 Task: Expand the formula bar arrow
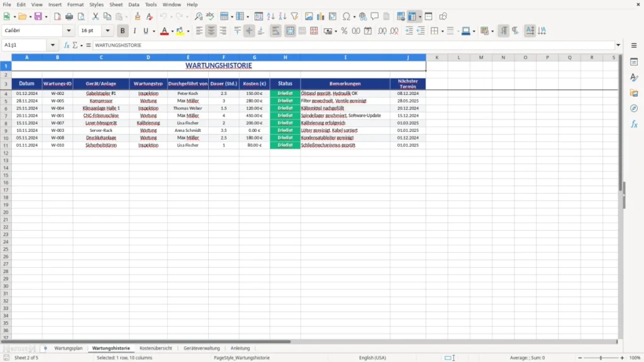(618, 45)
